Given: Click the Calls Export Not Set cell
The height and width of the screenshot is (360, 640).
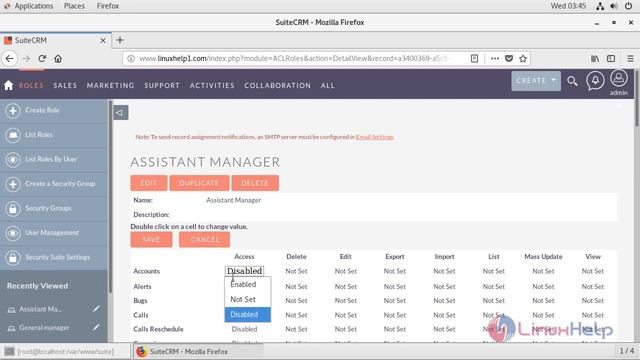Looking at the screenshot, I should coord(395,315).
